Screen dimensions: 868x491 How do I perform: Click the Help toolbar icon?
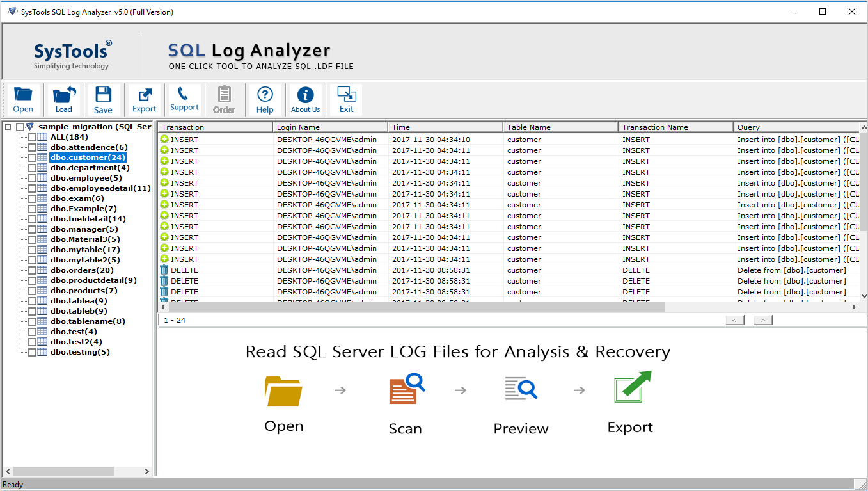pos(264,99)
